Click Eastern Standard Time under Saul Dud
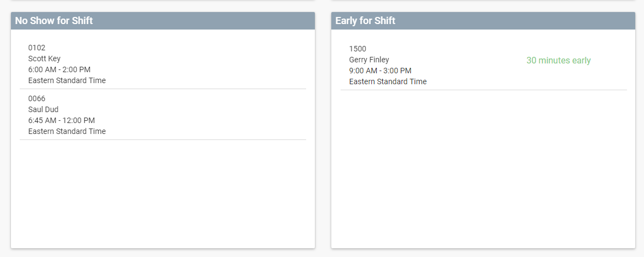 click(x=67, y=131)
